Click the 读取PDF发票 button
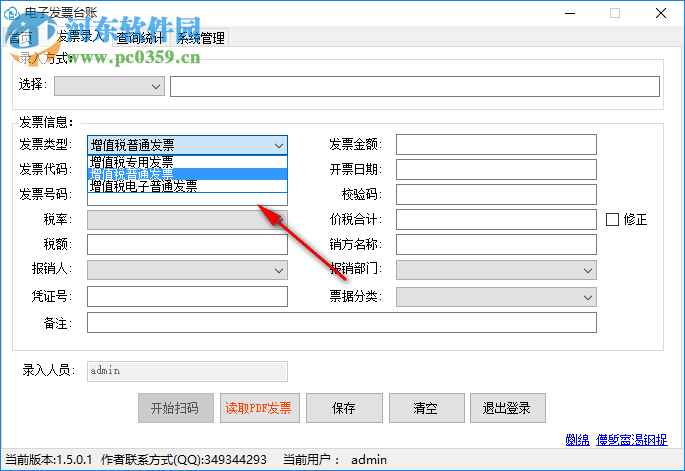The width and height of the screenshot is (685, 471). (259, 408)
